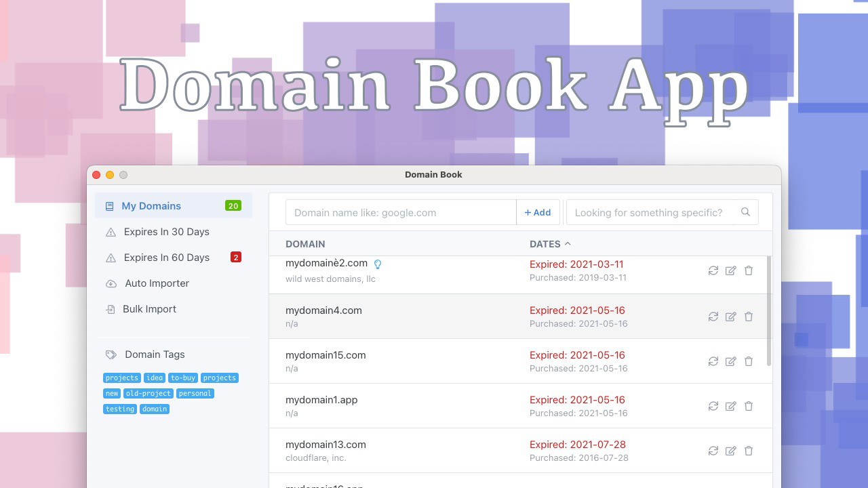868x488 pixels.
Task: Edit the mydomain4.com entry
Action: [730, 317]
